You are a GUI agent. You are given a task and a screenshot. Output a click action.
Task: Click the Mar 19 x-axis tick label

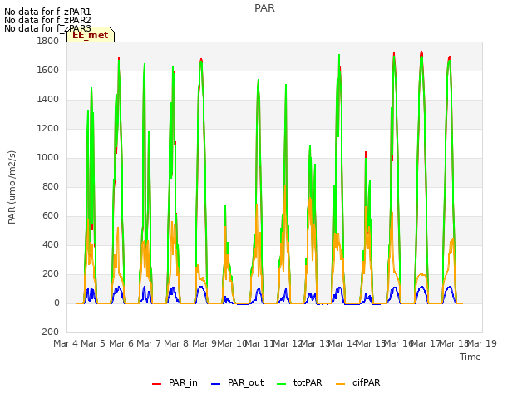482,343
